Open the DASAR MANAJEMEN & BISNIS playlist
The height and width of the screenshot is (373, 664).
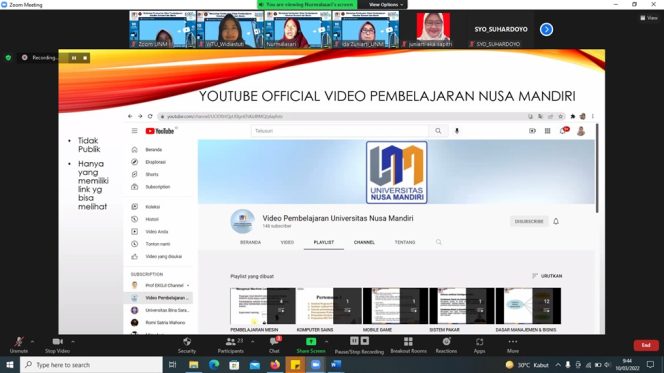pos(528,306)
